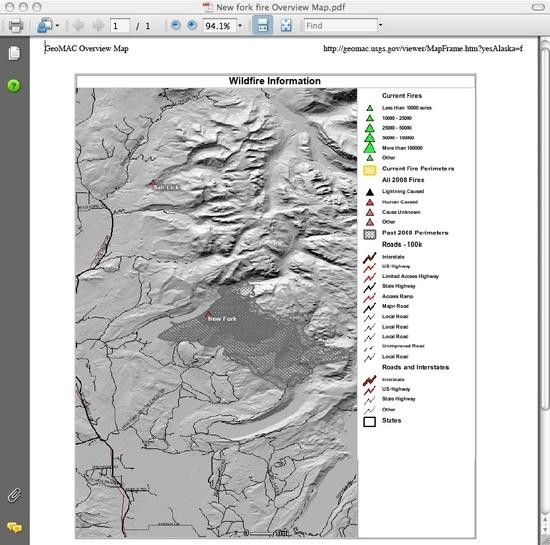
Task: Open the Comments panel in the sidebar
Action: click(14, 527)
